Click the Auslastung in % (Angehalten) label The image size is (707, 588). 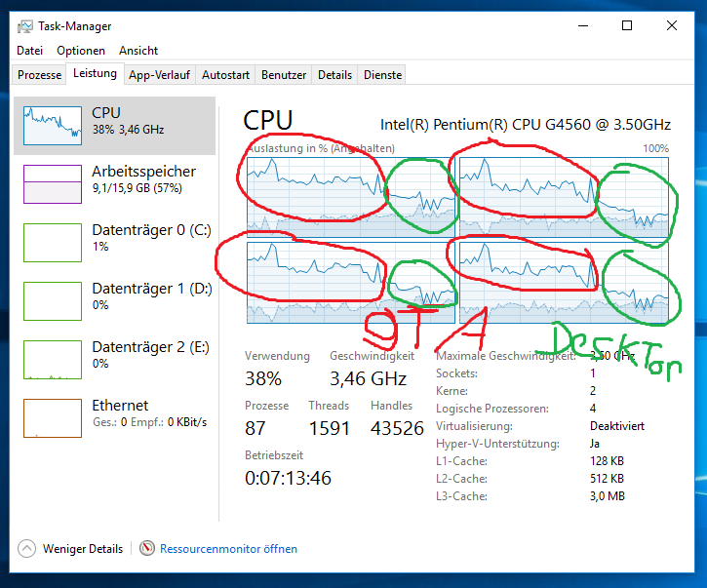click(x=321, y=148)
